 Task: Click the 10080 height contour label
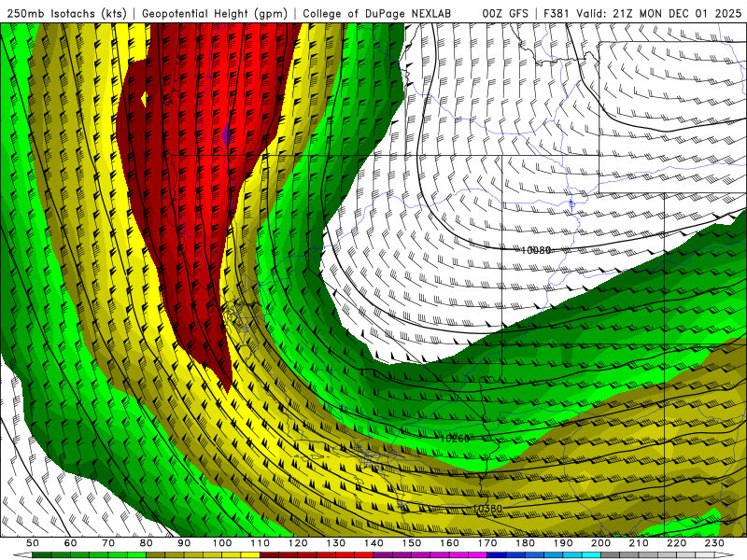[535, 250]
